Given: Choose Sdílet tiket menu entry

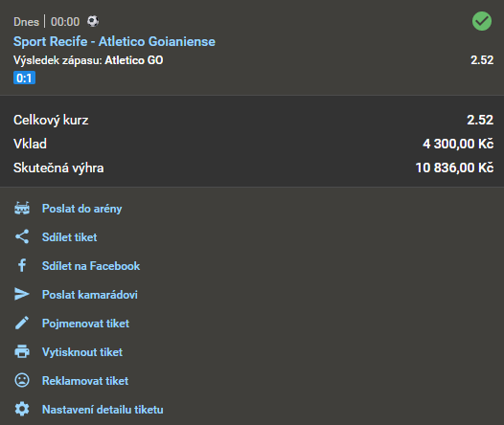Looking at the screenshot, I should pyautogui.click(x=69, y=237).
